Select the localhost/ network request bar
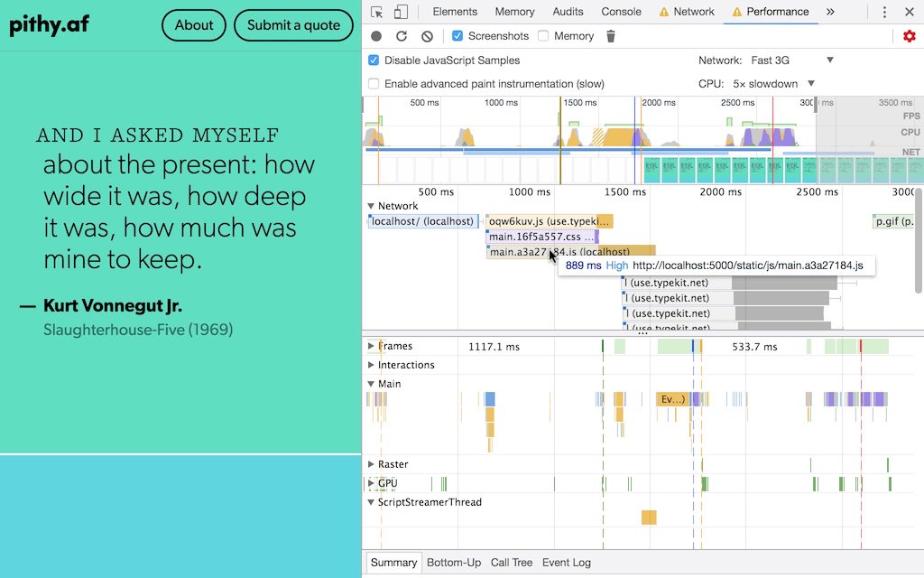 (x=423, y=221)
